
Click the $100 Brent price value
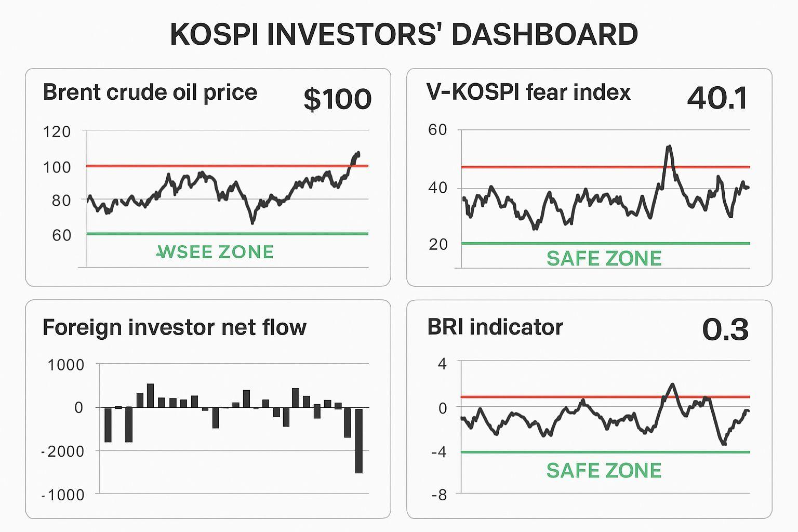tap(338, 99)
